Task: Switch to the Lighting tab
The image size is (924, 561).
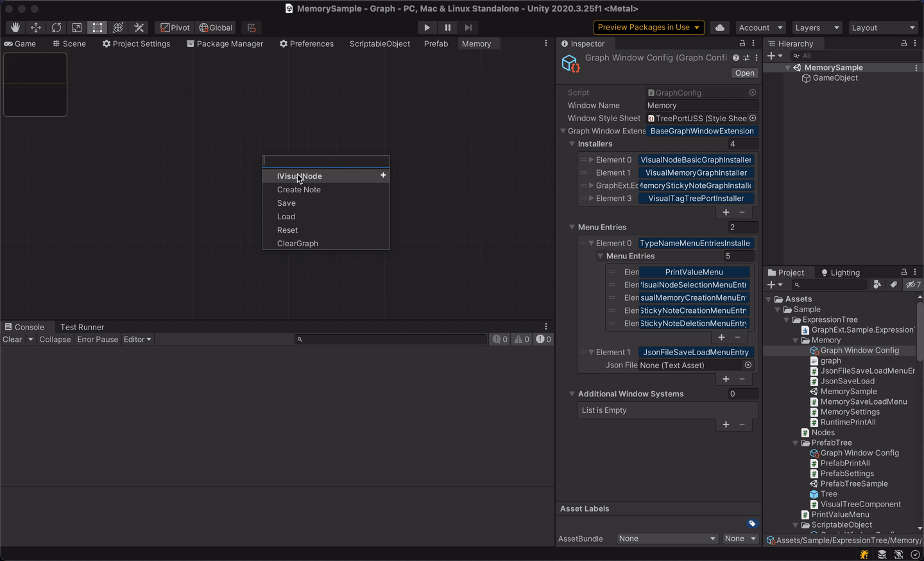Action: pos(840,272)
